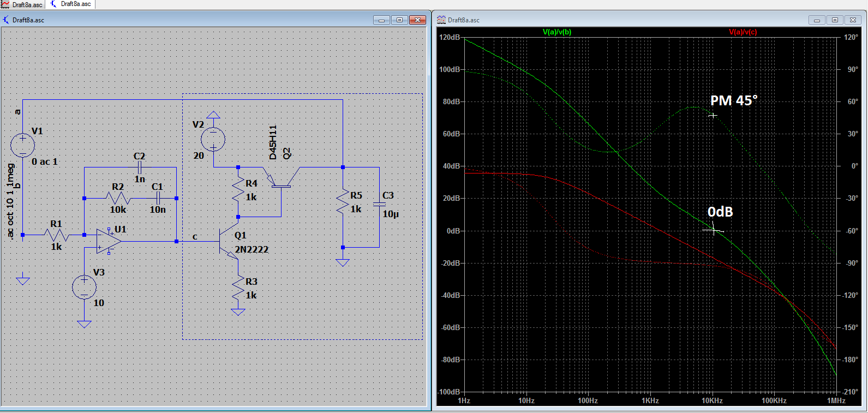Select resistor R1 symbol
The image size is (868, 413).
(56, 235)
